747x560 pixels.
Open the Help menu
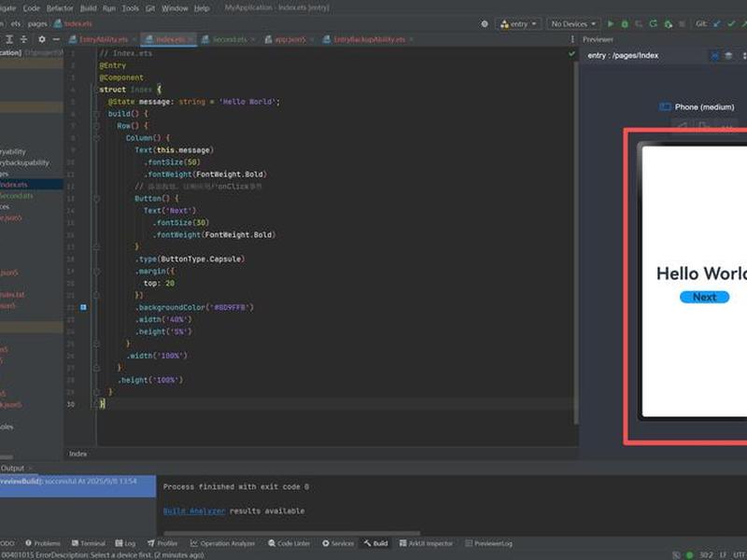click(202, 8)
